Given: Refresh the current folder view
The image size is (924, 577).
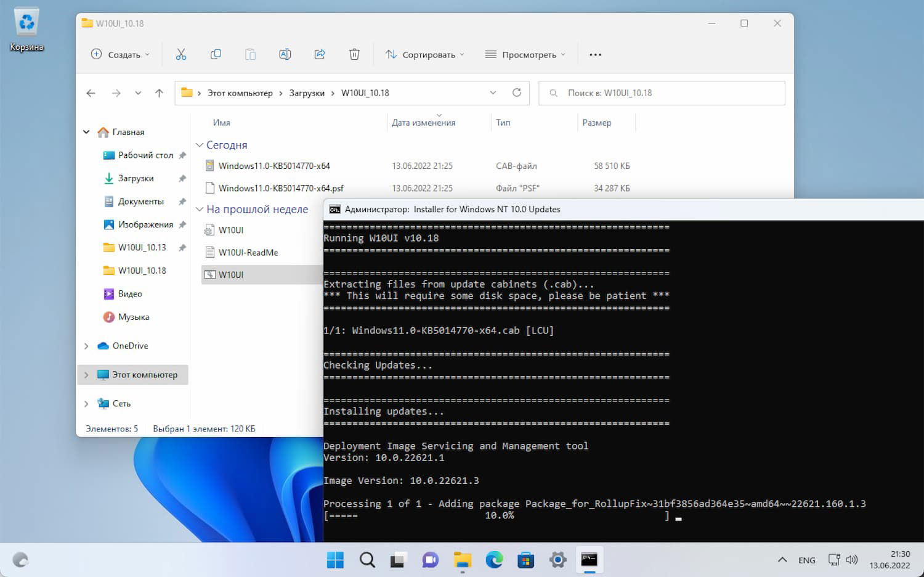Looking at the screenshot, I should tap(517, 92).
